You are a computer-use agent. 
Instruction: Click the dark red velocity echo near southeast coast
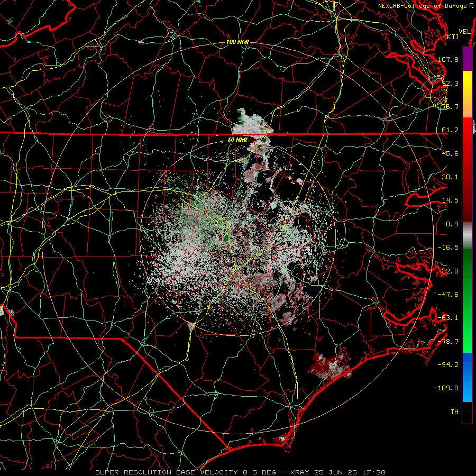point(329,366)
